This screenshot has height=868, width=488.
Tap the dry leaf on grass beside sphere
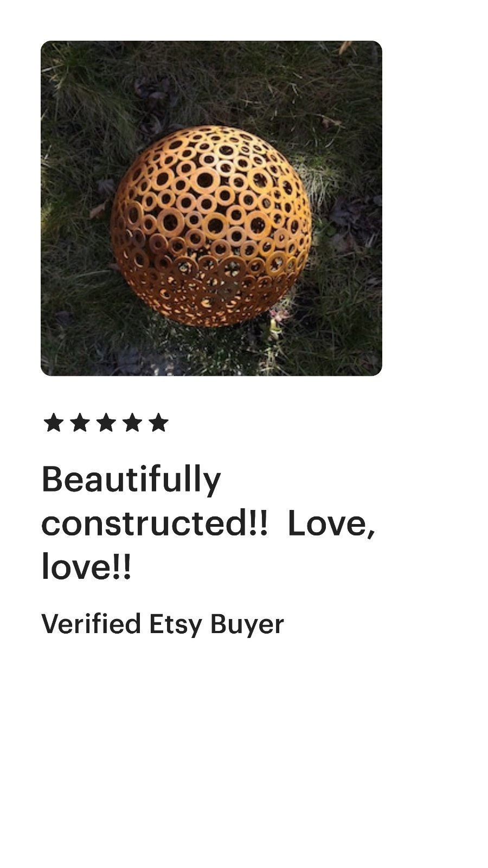98,210
